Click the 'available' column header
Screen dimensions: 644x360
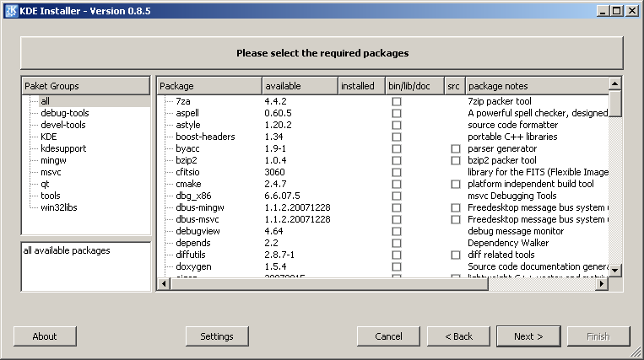tap(300, 86)
